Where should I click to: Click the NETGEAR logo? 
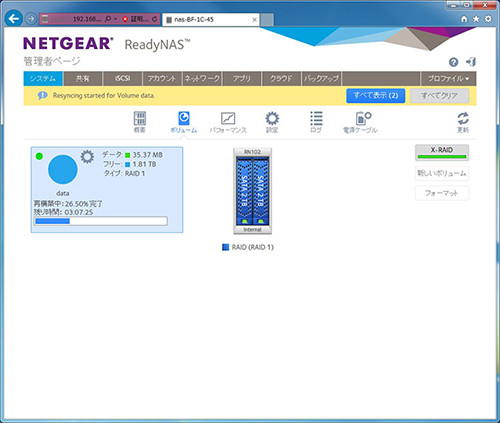coord(68,44)
